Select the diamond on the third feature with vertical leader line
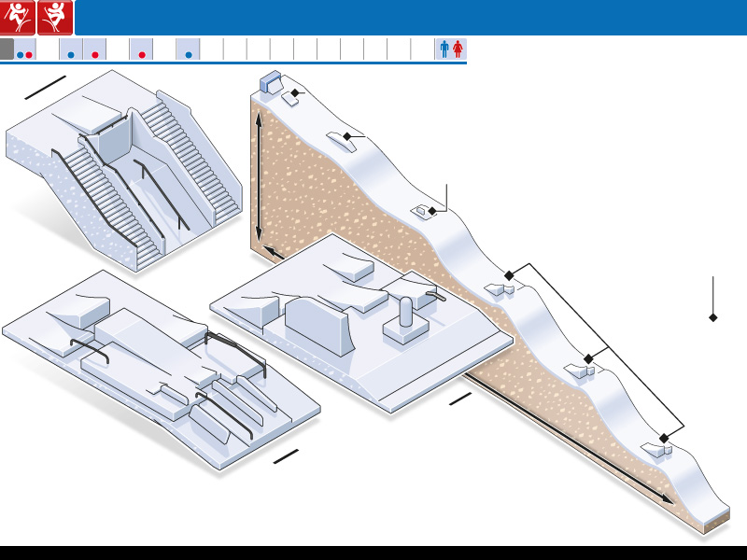The width and height of the screenshot is (747, 560). click(x=431, y=212)
